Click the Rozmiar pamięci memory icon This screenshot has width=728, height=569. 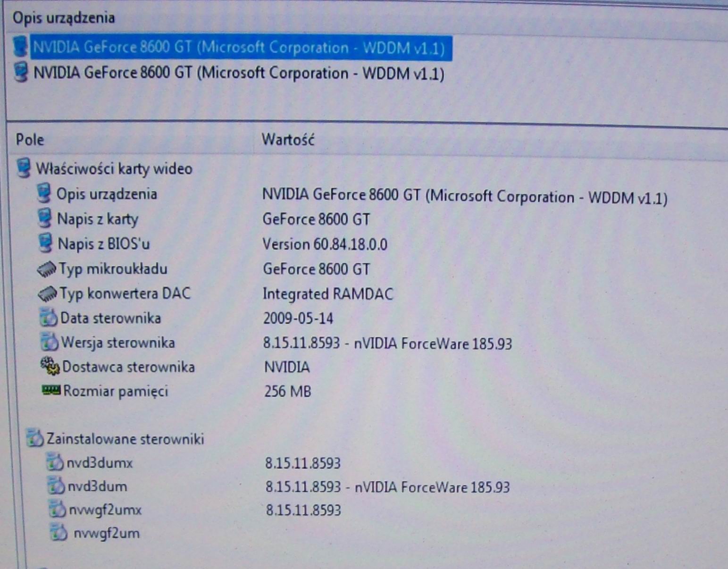51,390
